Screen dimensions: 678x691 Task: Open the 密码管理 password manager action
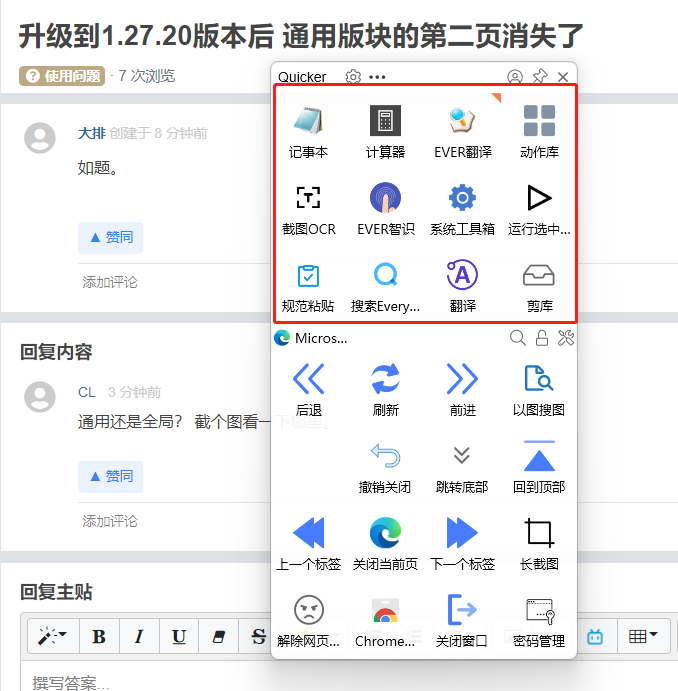point(539,621)
